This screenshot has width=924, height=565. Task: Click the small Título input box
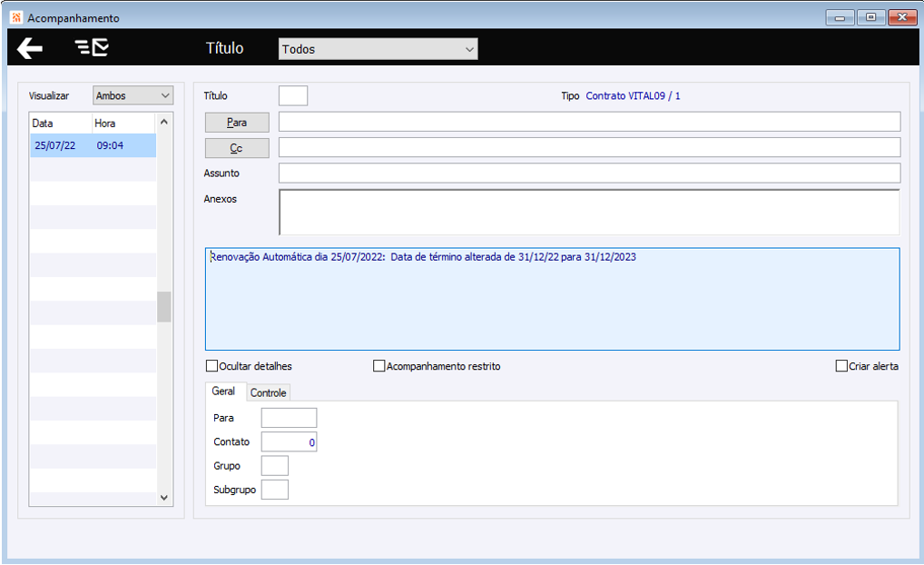293,95
